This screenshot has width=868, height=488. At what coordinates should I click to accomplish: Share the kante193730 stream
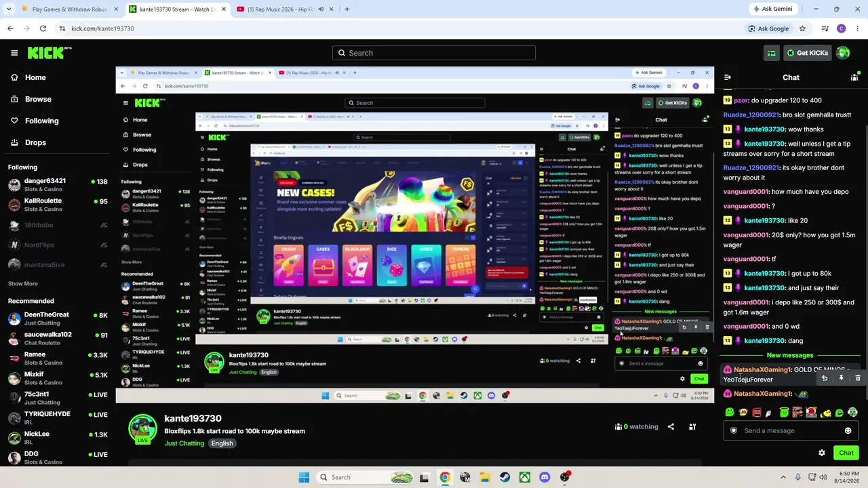click(x=671, y=427)
